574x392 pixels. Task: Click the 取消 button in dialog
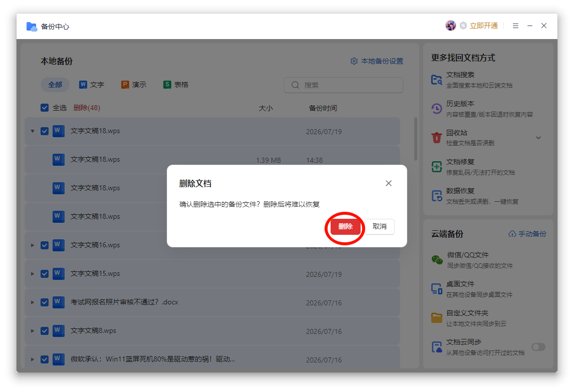pyautogui.click(x=380, y=227)
